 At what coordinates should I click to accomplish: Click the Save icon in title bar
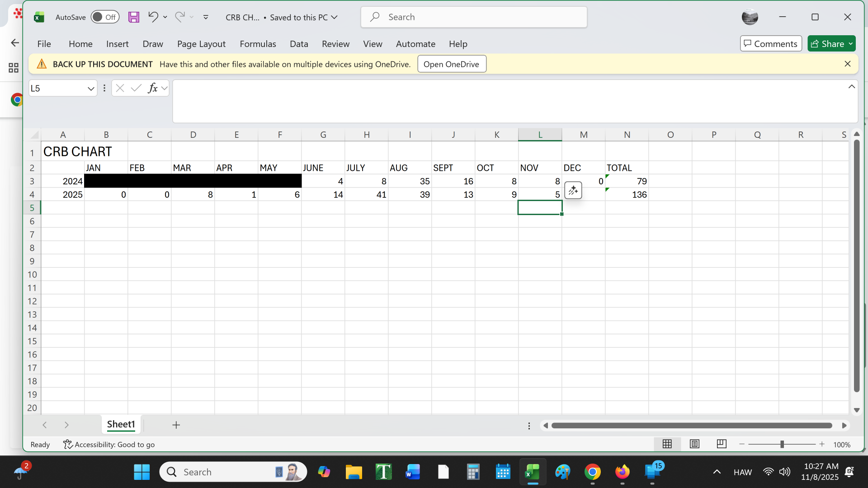(133, 17)
